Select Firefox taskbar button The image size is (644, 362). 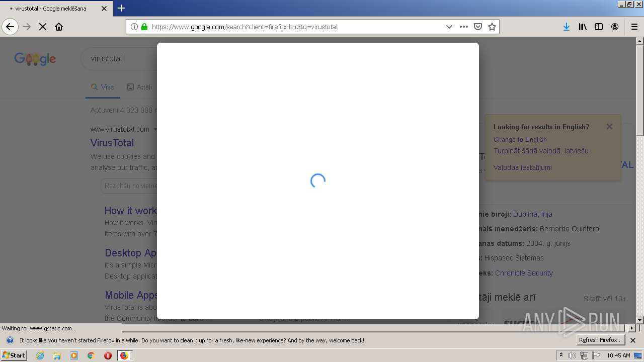coord(124,355)
